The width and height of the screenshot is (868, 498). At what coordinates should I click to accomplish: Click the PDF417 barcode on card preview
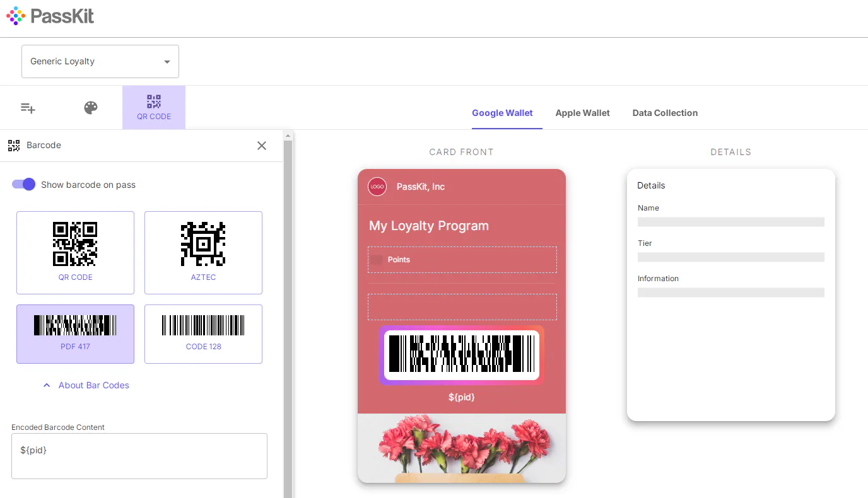[x=462, y=356]
